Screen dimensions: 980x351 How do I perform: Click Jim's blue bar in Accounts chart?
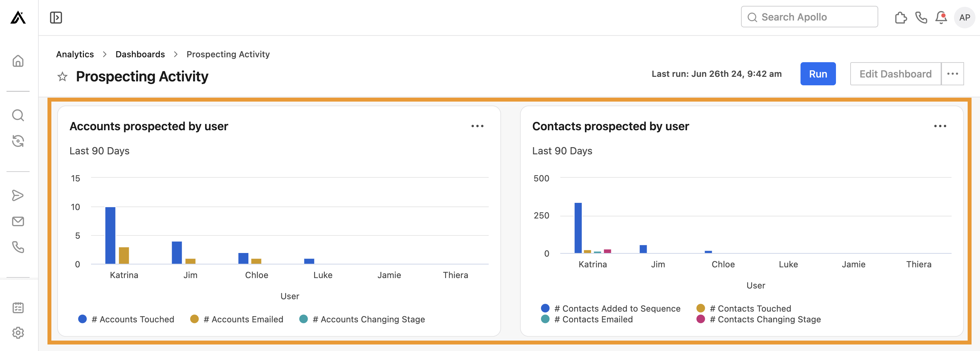[x=177, y=253]
